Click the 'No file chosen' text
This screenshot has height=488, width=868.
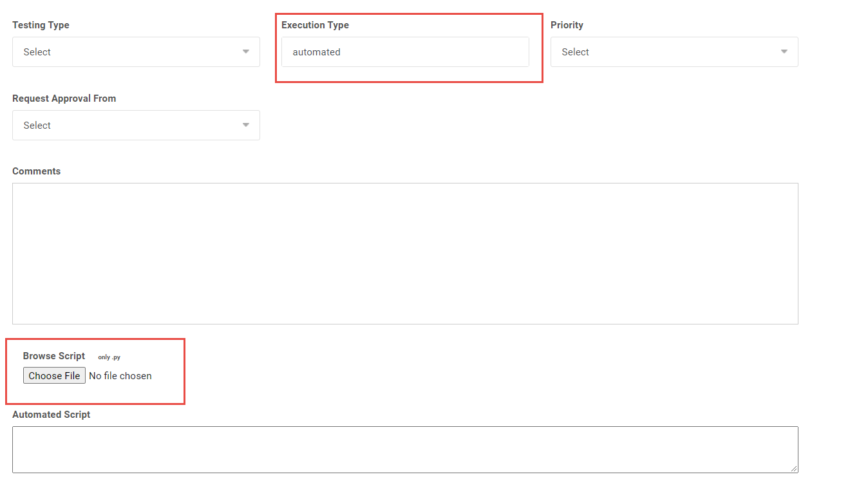(x=120, y=376)
